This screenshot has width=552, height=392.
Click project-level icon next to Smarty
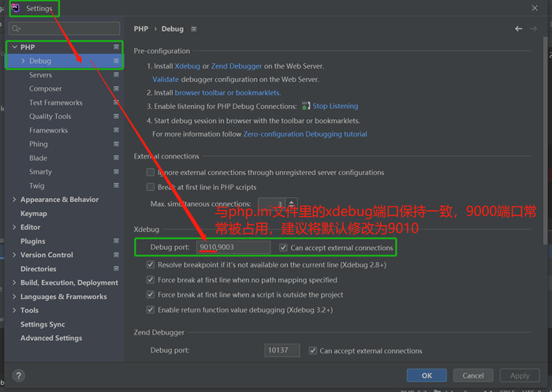tap(116, 171)
